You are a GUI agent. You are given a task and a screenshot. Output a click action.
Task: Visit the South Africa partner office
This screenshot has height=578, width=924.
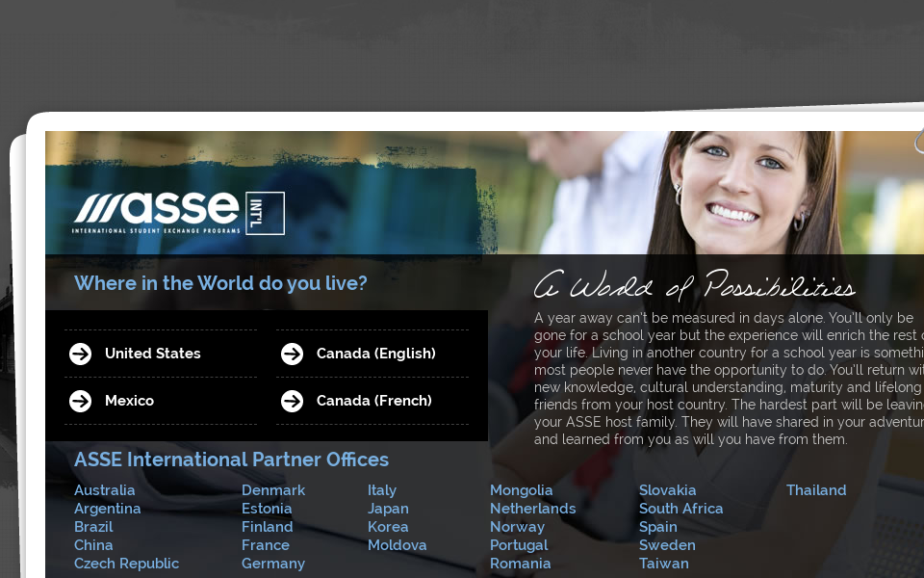(x=681, y=509)
